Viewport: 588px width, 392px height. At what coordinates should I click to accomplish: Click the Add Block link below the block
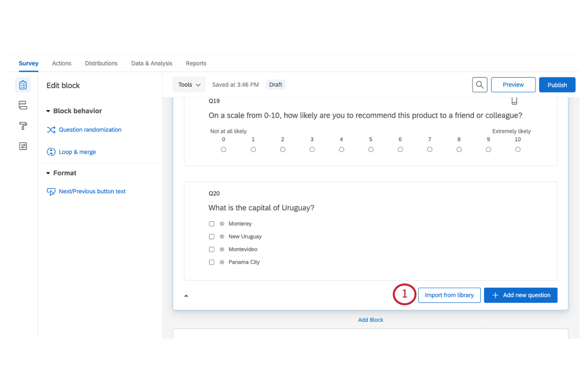(x=370, y=320)
